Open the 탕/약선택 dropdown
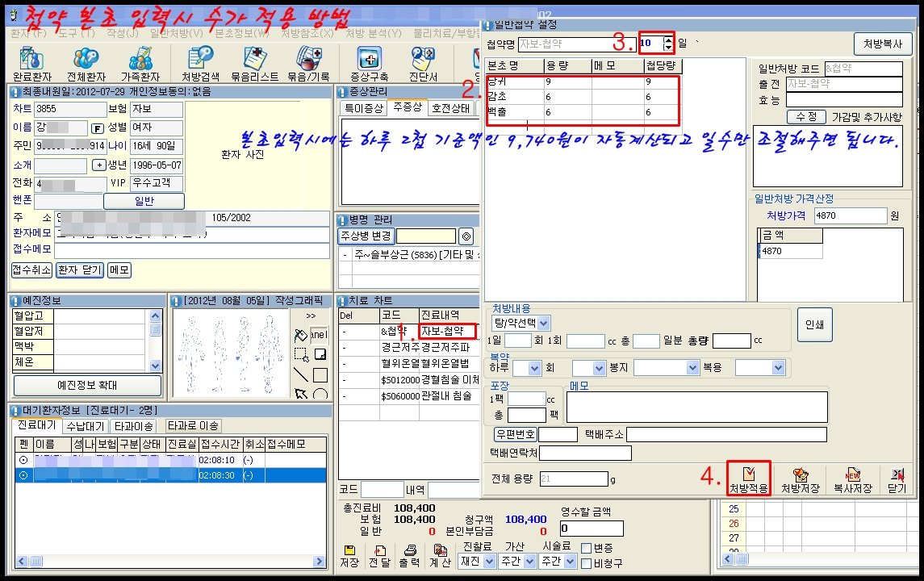The height and width of the screenshot is (581, 924). coord(544,323)
